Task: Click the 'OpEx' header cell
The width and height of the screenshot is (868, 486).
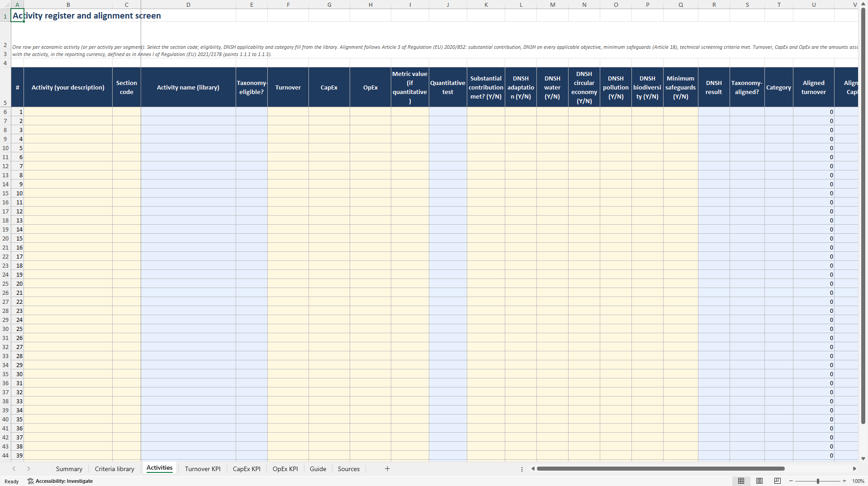Action: [370, 87]
